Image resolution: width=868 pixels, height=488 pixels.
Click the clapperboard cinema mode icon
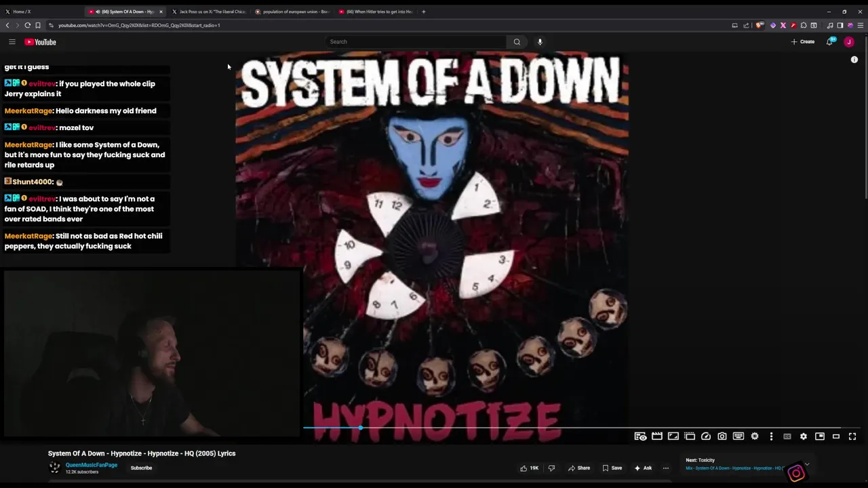coord(657,436)
